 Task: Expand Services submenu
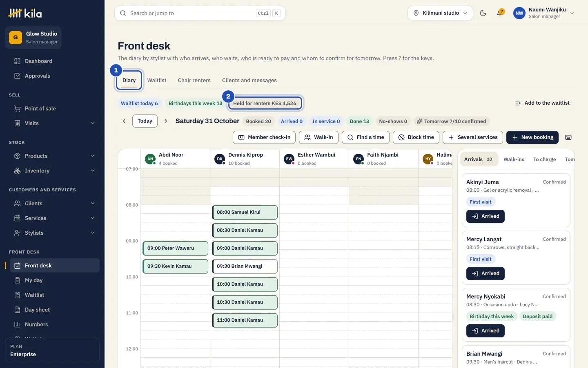tap(93, 218)
